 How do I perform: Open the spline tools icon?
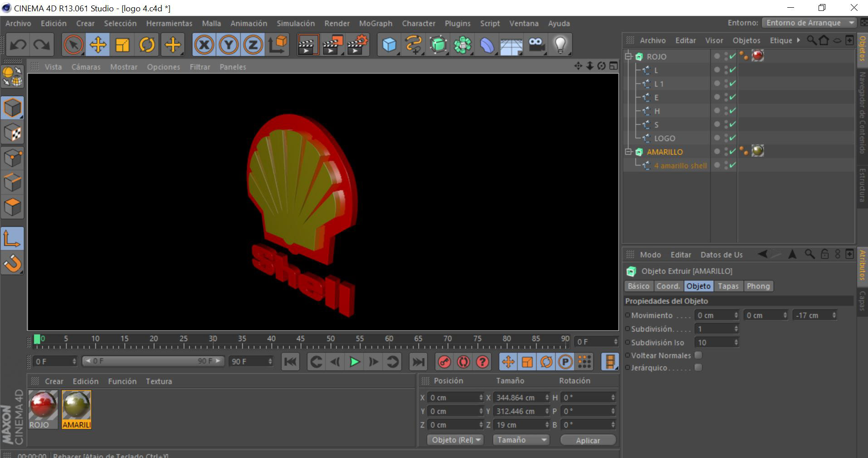(x=414, y=45)
